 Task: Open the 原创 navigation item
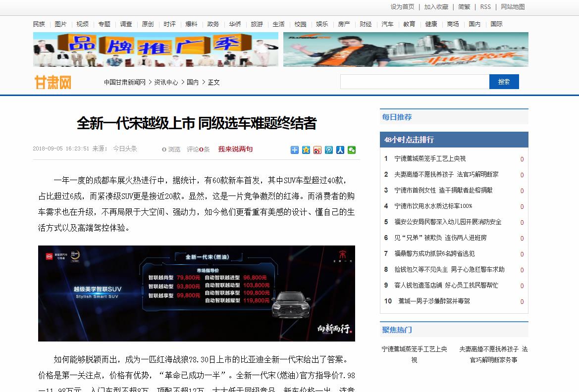pos(148,24)
